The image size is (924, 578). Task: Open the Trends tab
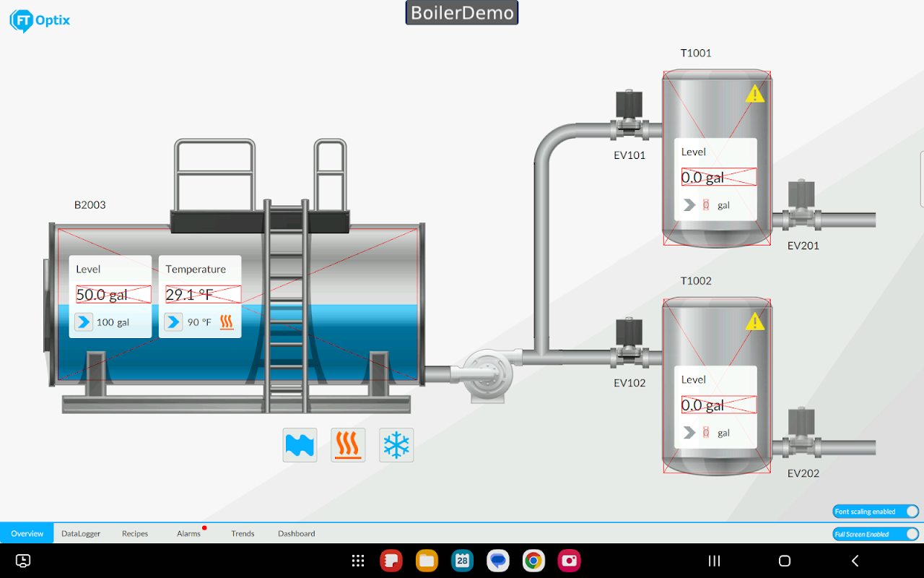243,533
